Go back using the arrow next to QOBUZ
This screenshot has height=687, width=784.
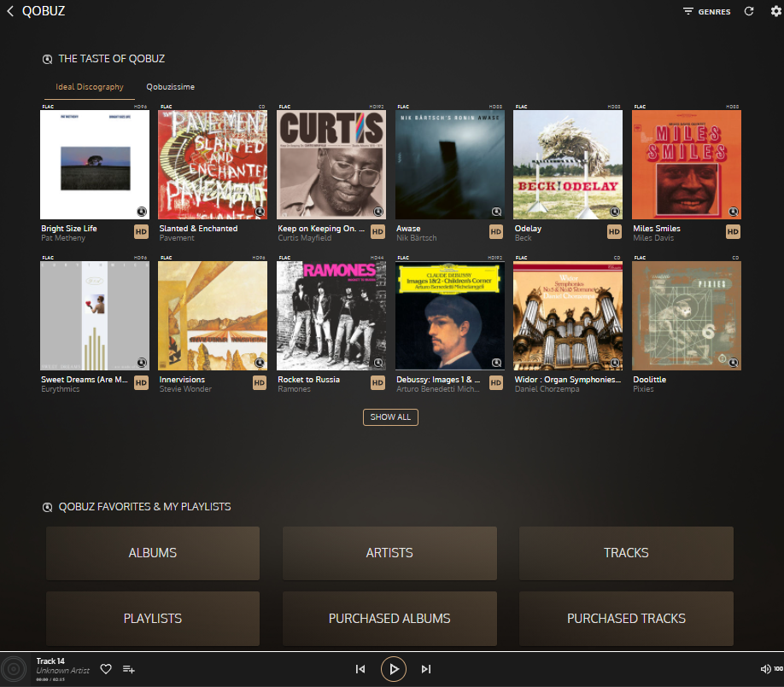click(10, 11)
